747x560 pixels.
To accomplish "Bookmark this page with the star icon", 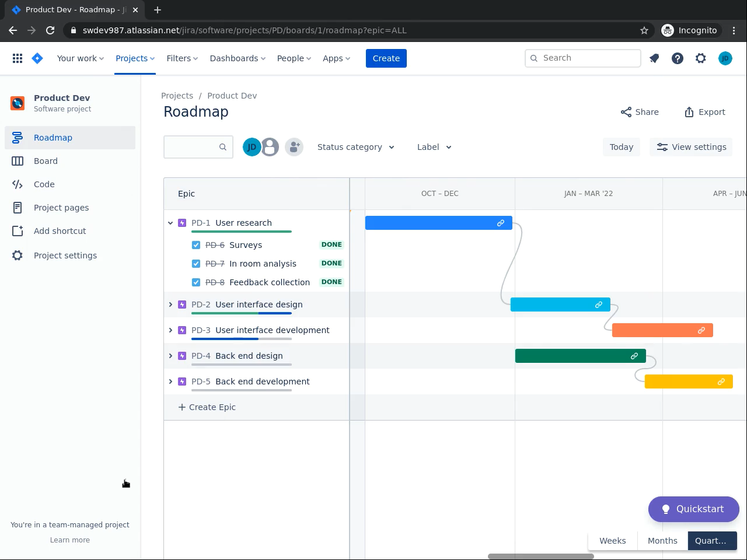I will coord(644,30).
